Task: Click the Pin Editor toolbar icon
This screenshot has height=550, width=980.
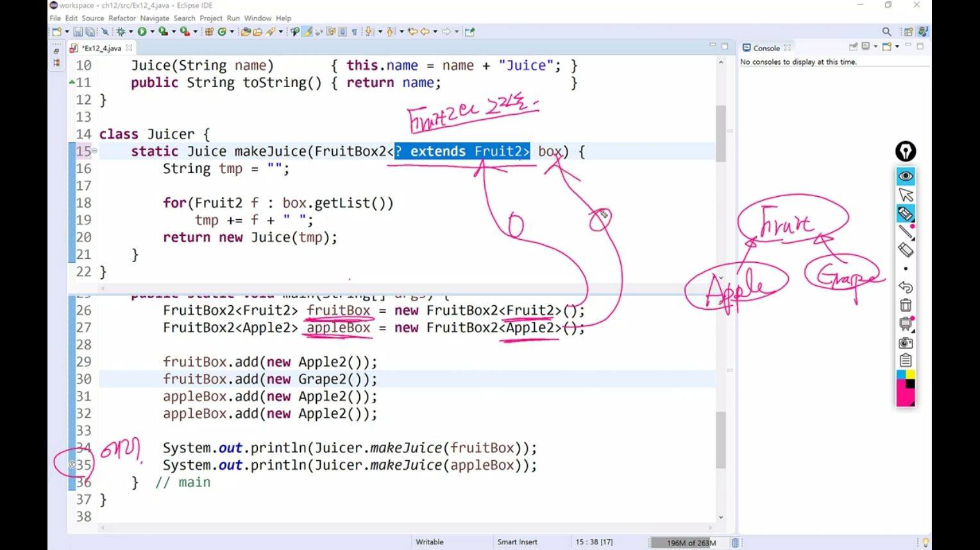Action: pyautogui.click(x=469, y=31)
